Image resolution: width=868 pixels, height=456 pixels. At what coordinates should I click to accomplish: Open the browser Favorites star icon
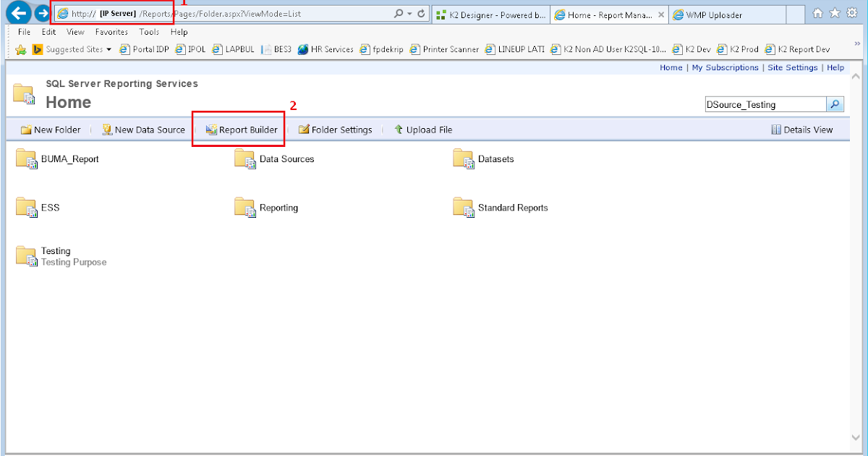click(x=833, y=12)
